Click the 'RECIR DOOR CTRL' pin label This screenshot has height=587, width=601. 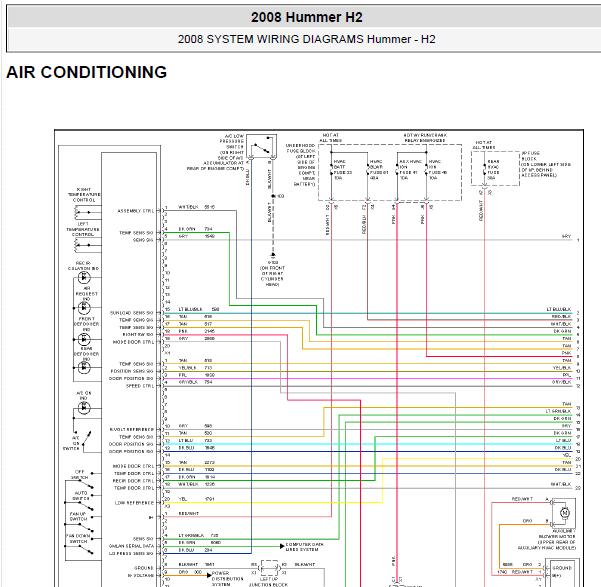pyautogui.click(x=133, y=481)
